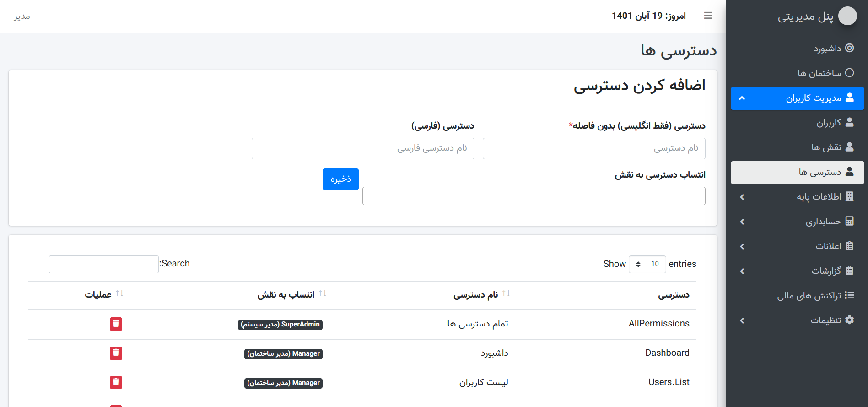
Task: Click the SuperAdmin role badge
Action: click(x=280, y=325)
